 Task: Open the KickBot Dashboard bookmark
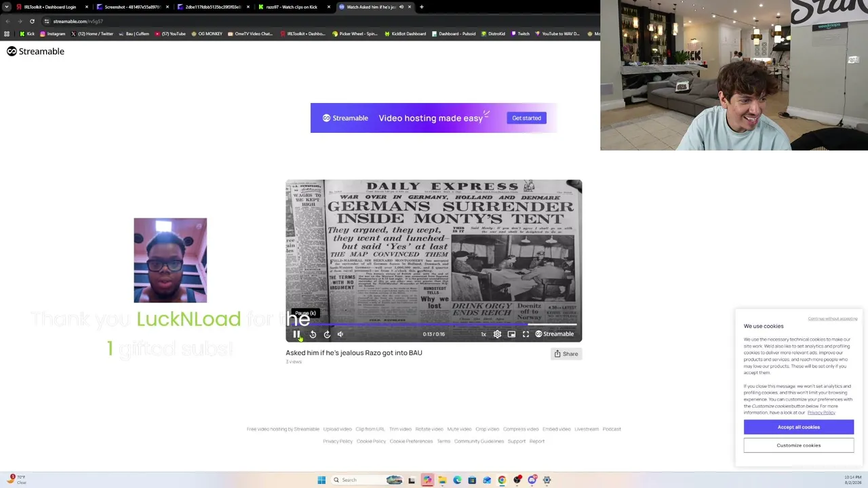pos(405,34)
